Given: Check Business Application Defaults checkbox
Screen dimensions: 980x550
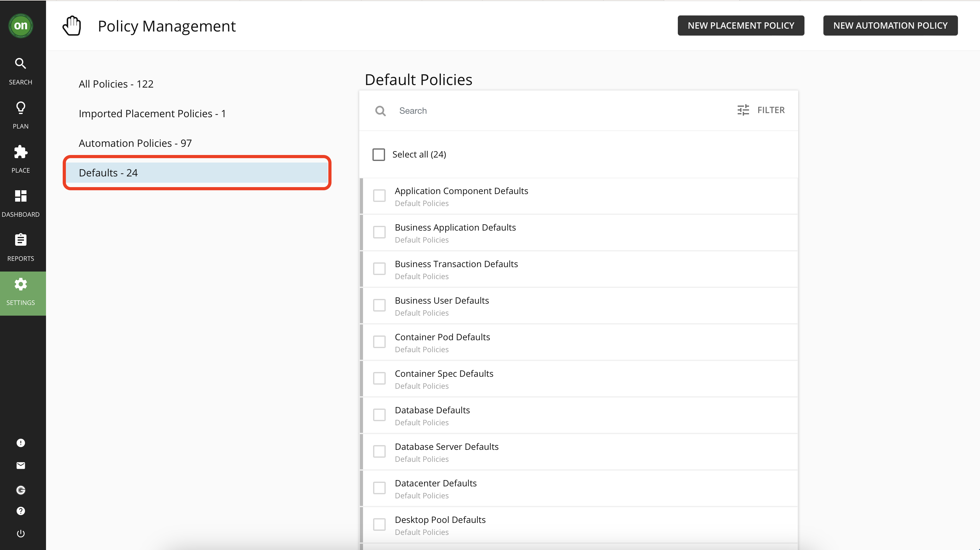Looking at the screenshot, I should click(379, 232).
